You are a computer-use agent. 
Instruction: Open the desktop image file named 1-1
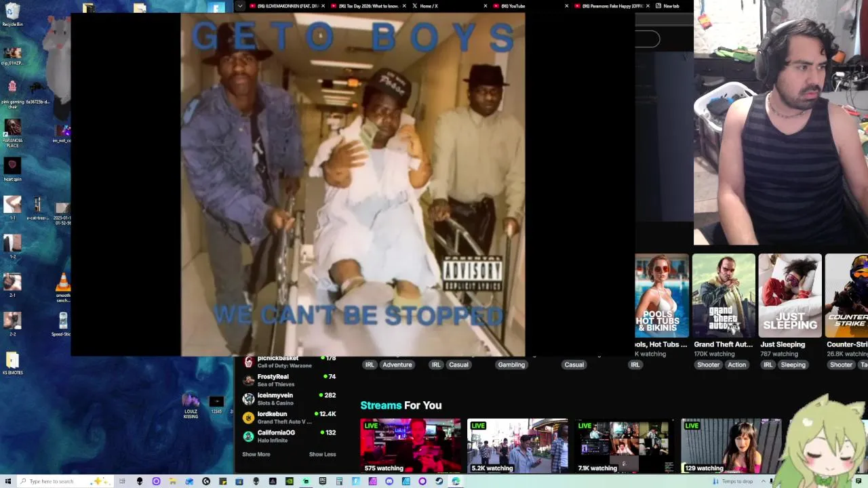(12, 208)
